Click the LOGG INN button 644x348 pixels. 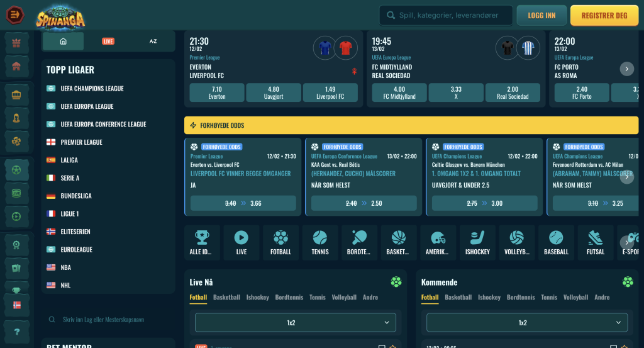[x=541, y=16]
